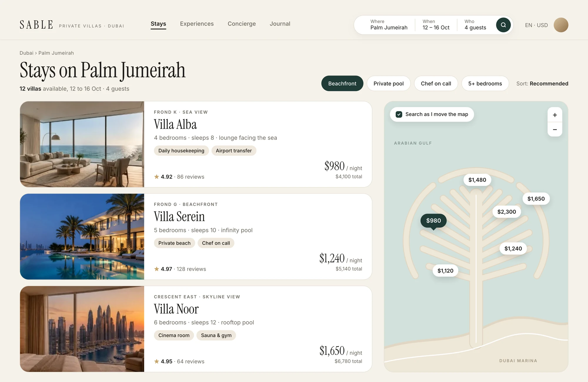Open the Villa Serein listing title
The width and height of the screenshot is (588, 382).
coord(179,217)
